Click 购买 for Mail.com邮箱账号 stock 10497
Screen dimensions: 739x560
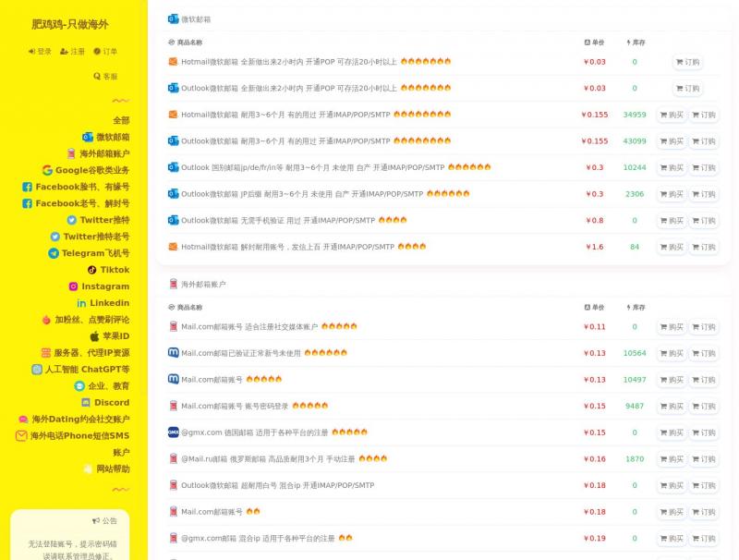tap(672, 380)
